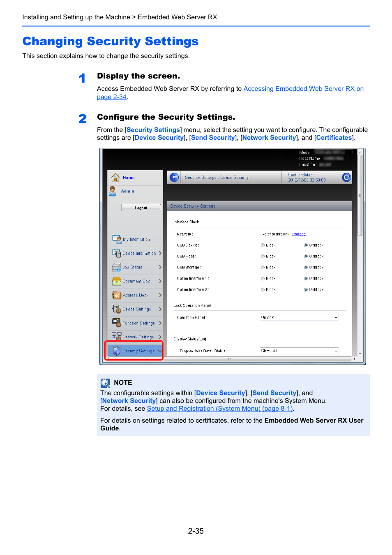Select Block for Option Interface 1
This screenshot has width=392, height=555.
263,278
